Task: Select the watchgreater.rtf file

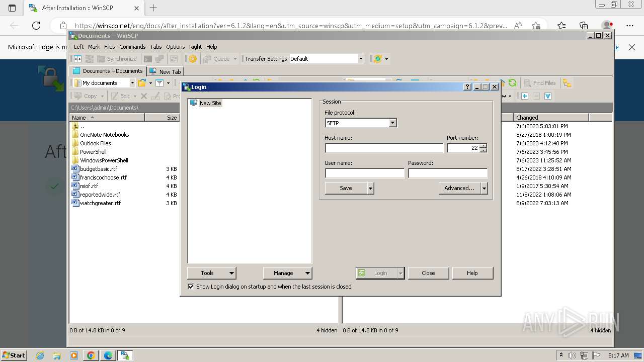Action: pos(100,203)
